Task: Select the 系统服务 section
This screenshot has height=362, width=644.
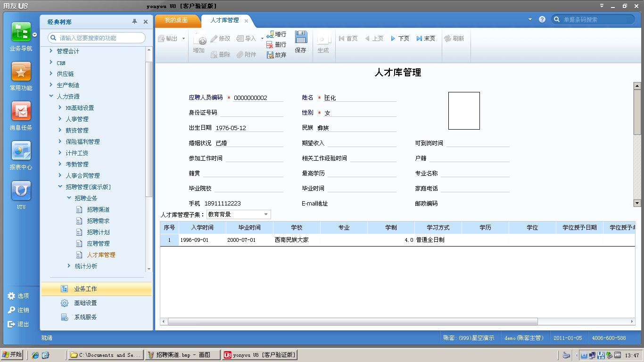Action: point(96,317)
